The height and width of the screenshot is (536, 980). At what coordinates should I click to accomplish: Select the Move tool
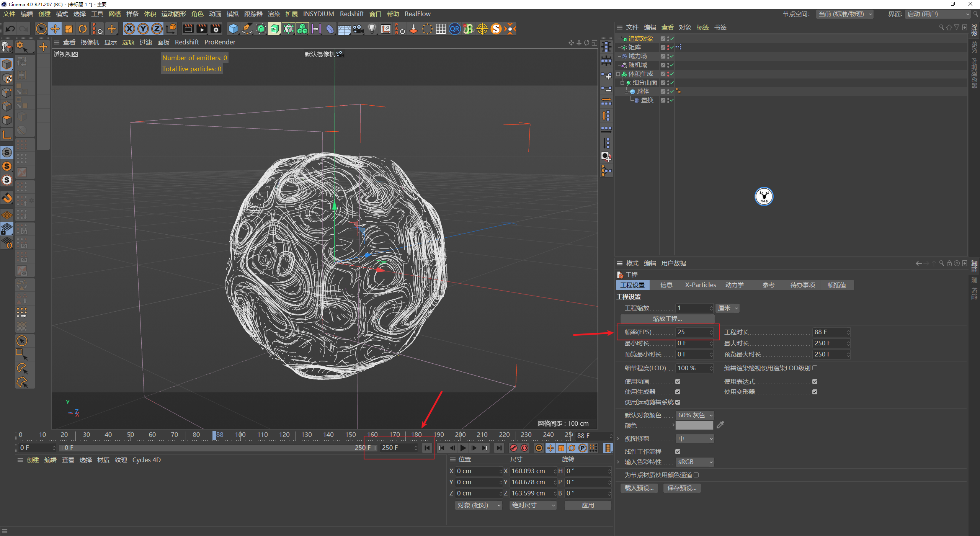pos(55,29)
